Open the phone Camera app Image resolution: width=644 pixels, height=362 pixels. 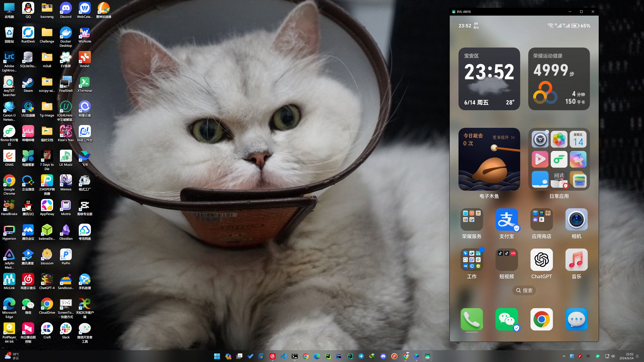(x=576, y=220)
